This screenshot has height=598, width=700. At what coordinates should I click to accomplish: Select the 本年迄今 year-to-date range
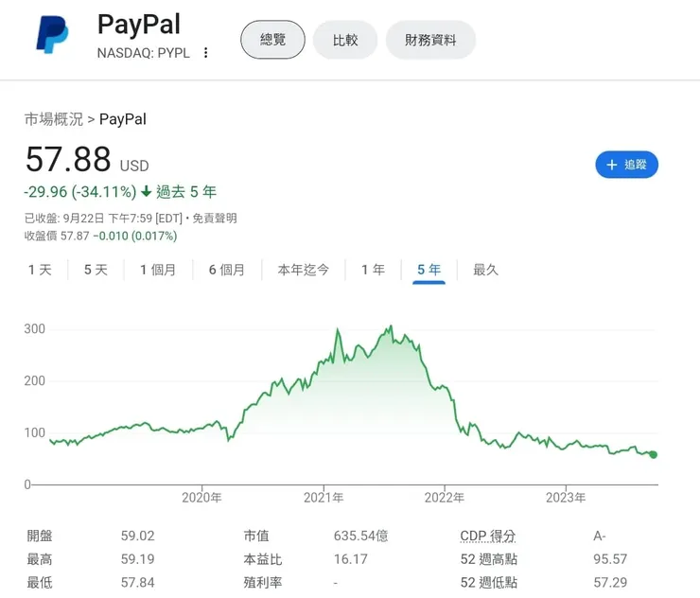point(303,270)
